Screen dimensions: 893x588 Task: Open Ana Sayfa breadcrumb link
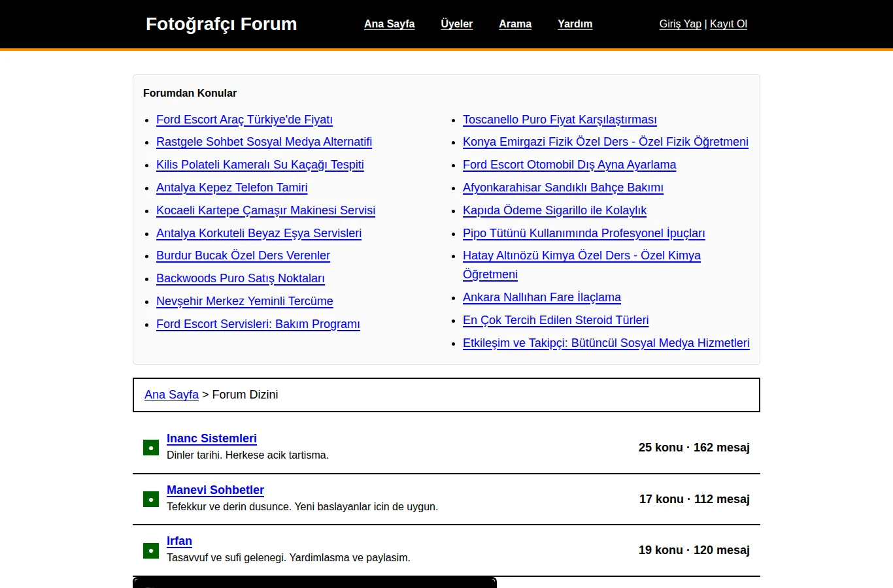point(171,395)
